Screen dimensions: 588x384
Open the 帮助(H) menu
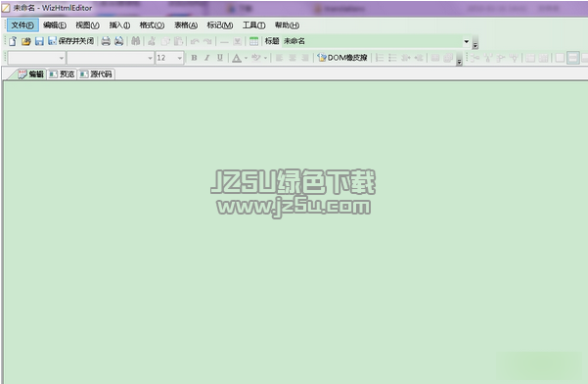287,25
